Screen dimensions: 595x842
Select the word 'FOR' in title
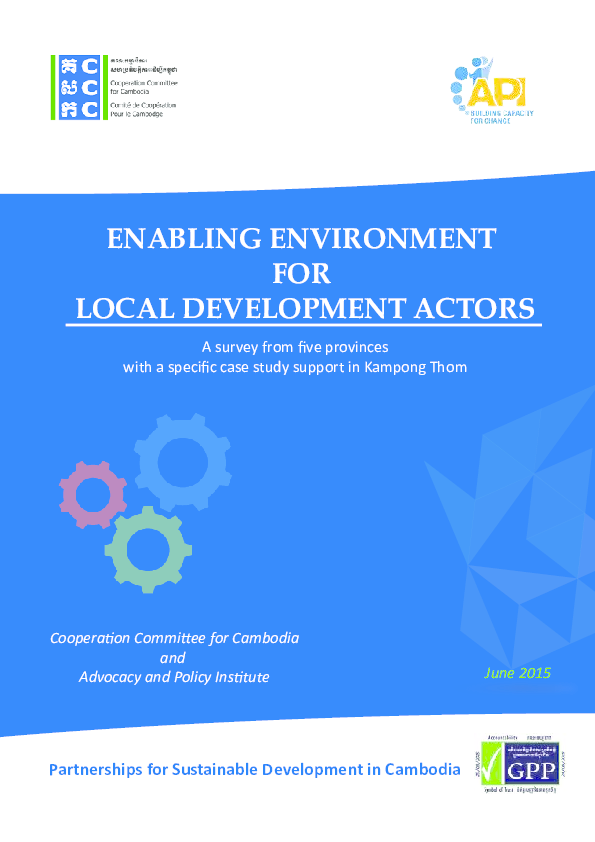pyautogui.click(x=301, y=273)
